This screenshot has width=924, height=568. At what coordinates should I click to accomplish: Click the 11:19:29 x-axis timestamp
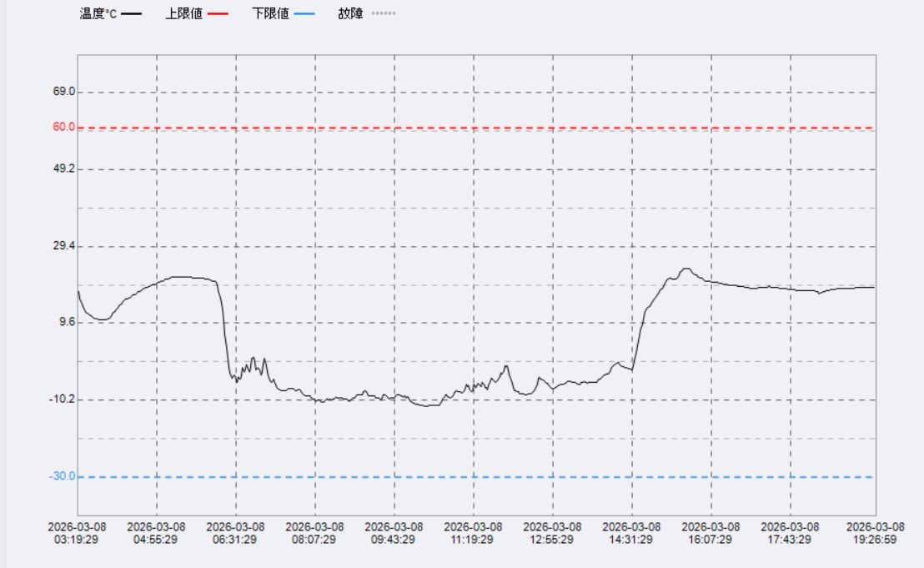473,533
